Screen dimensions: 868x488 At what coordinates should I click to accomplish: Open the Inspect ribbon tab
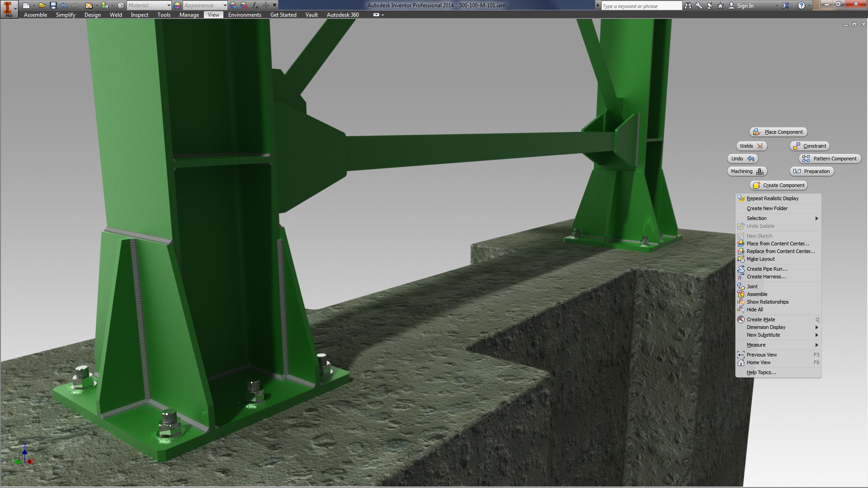tap(139, 15)
